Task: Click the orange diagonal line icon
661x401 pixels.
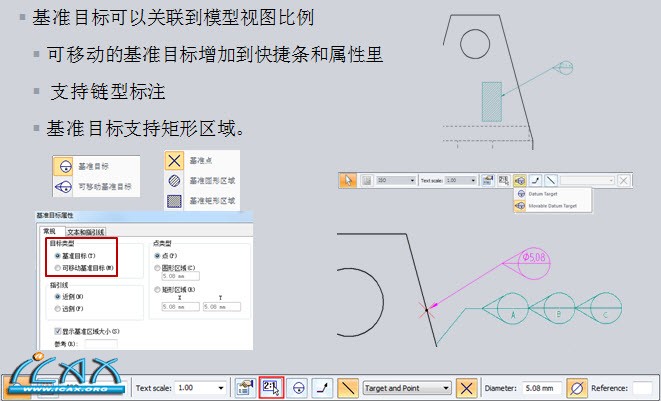Action: pos(347,387)
